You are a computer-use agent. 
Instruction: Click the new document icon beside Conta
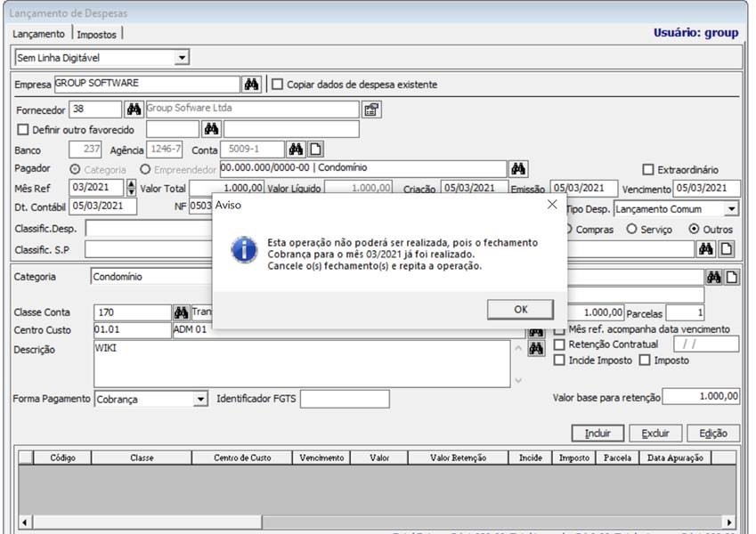tap(315, 149)
